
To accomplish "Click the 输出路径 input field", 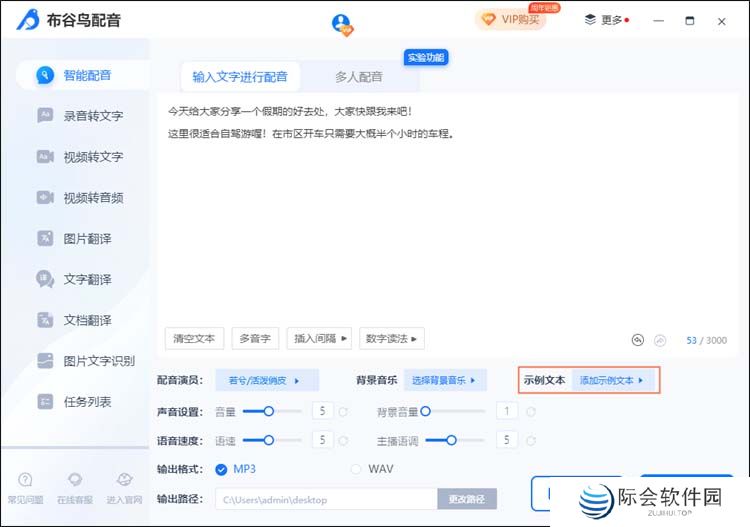I will tap(325, 499).
